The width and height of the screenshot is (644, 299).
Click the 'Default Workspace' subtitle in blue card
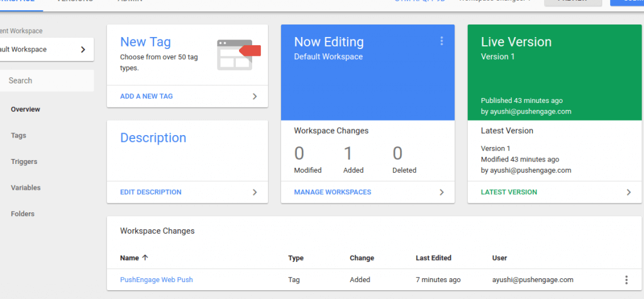pos(328,57)
